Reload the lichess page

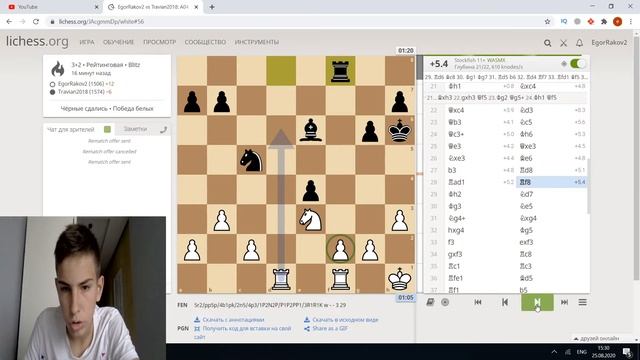point(36,22)
